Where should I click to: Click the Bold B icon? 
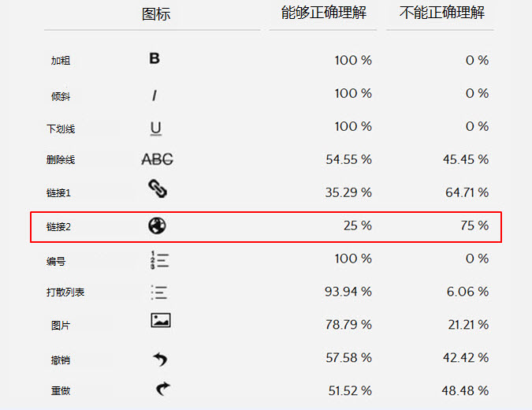[154, 58]
